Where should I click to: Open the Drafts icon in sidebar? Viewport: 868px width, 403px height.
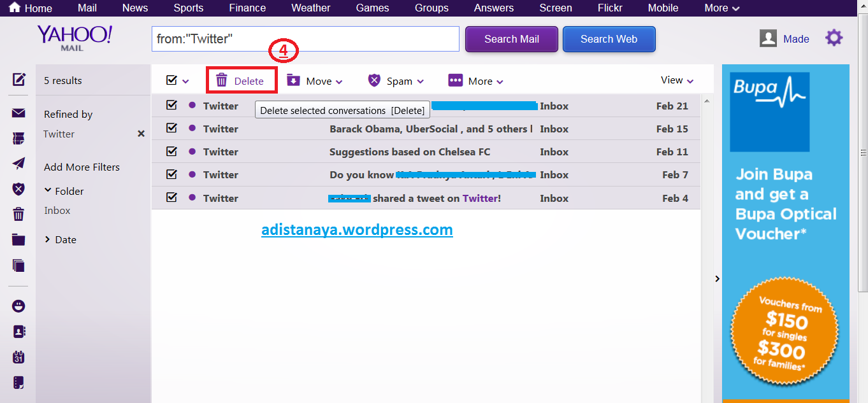18,138
